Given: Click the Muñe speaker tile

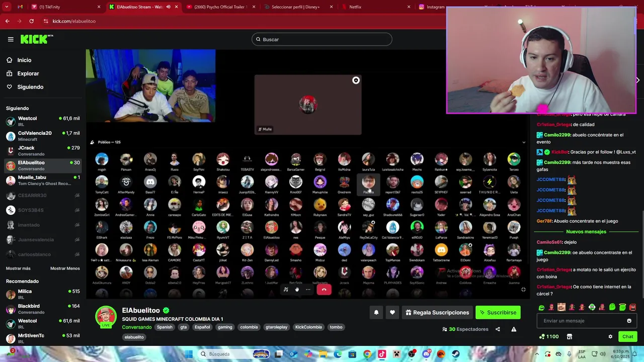Looking at the screenshot, I should pyautogui.click(x=308, y=105).
